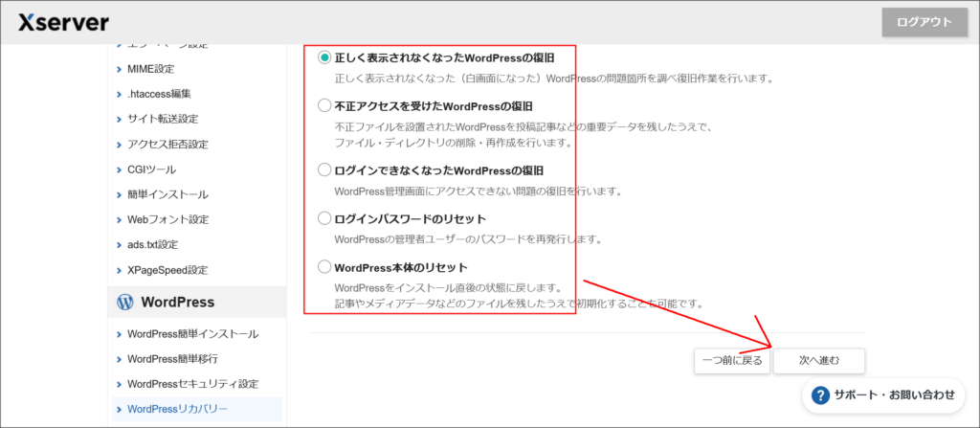Open WordPress簡単インストール
The width and height of the screenshot is (980, 428).
point(192,334)
